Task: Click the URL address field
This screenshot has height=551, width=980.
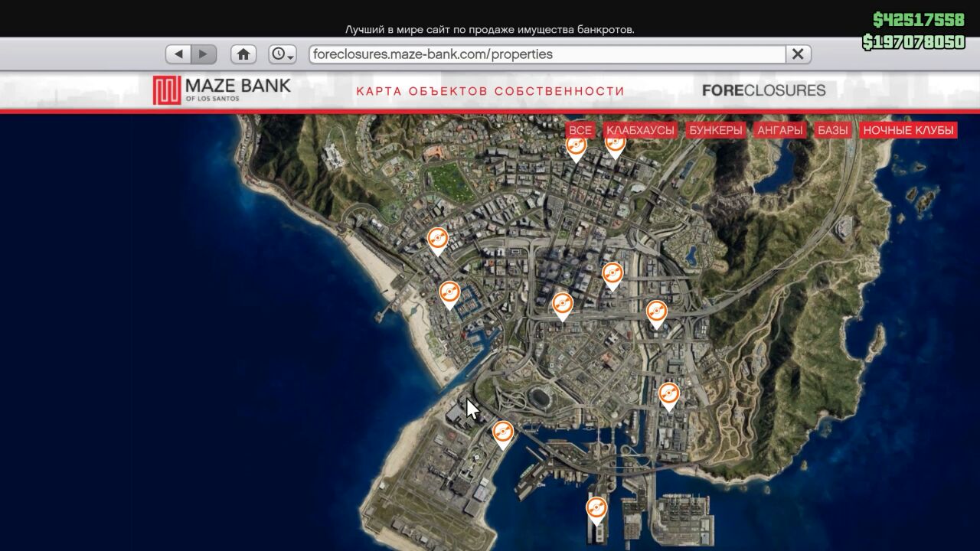Action: [x=547, y=54]
